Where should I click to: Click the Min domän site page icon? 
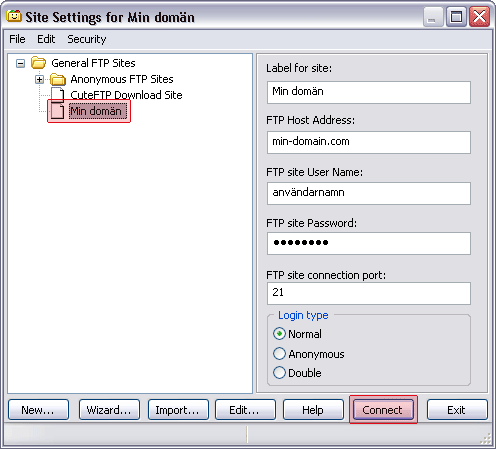click(58, 111)
